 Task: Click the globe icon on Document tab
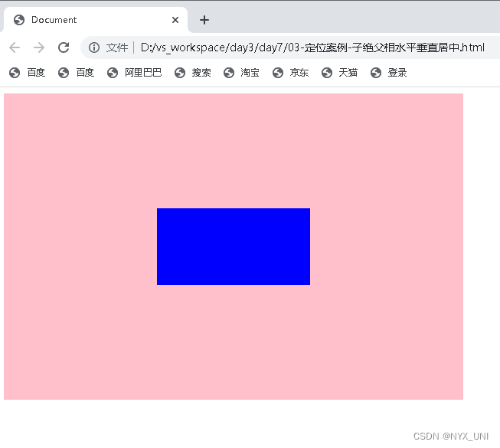coord(19,20)
